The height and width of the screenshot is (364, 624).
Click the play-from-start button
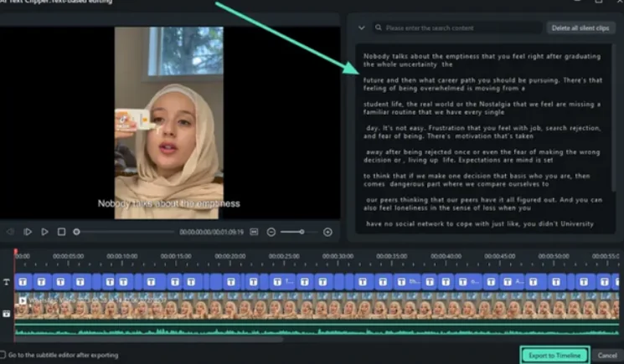pyautogui.click(x=28, y=232)
